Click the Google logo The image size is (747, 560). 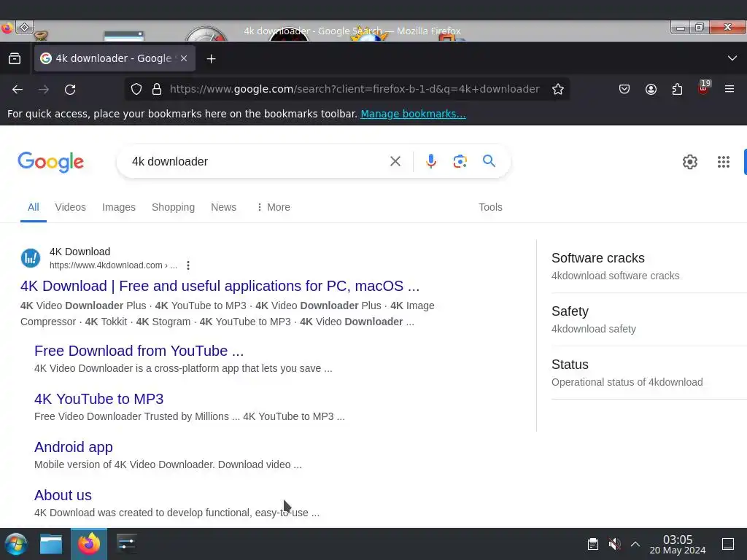click(51, 162)
